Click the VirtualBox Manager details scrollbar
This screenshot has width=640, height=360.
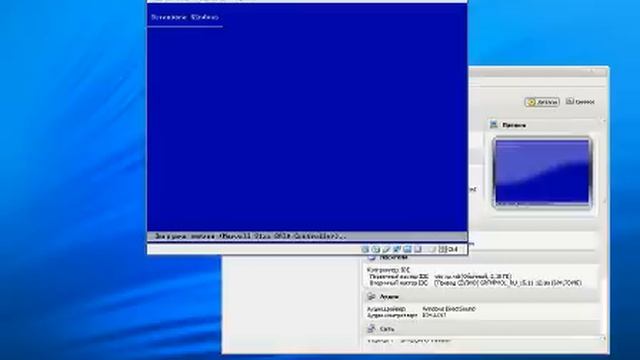point(604,229)
